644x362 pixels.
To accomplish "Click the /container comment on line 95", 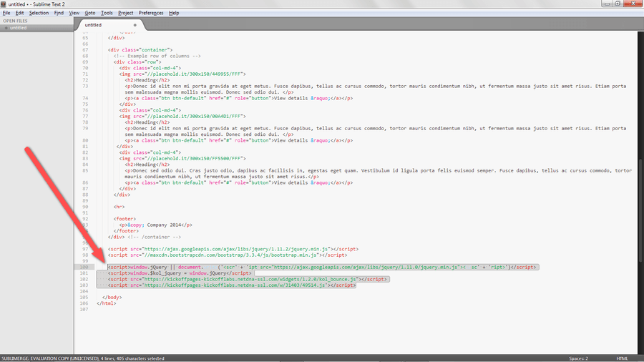I will 154,237.
